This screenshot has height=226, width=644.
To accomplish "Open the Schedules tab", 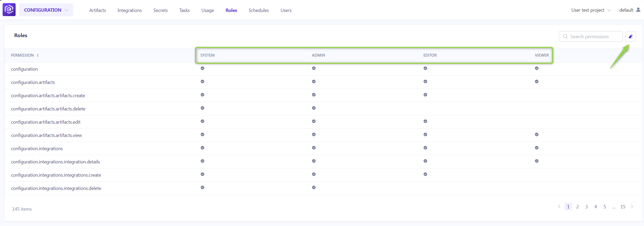I will pos(259,10).
